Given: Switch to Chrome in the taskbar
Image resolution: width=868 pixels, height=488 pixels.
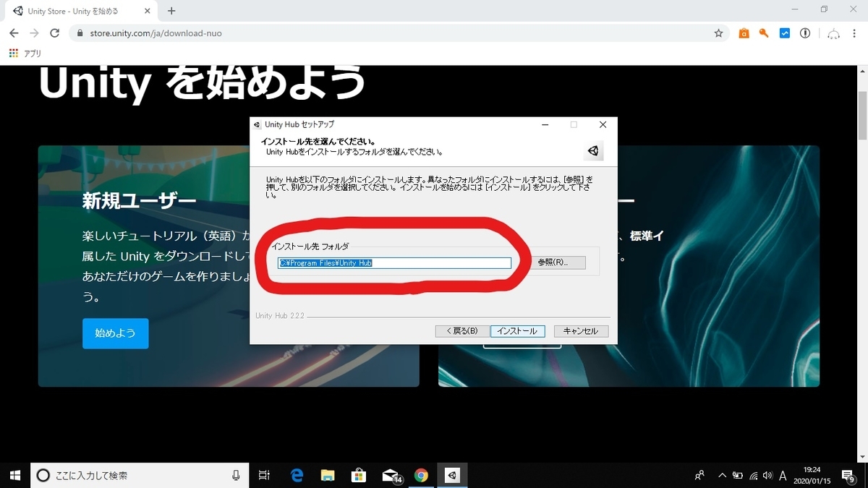Looking at the screenshot, I should (x=421, y=475).
